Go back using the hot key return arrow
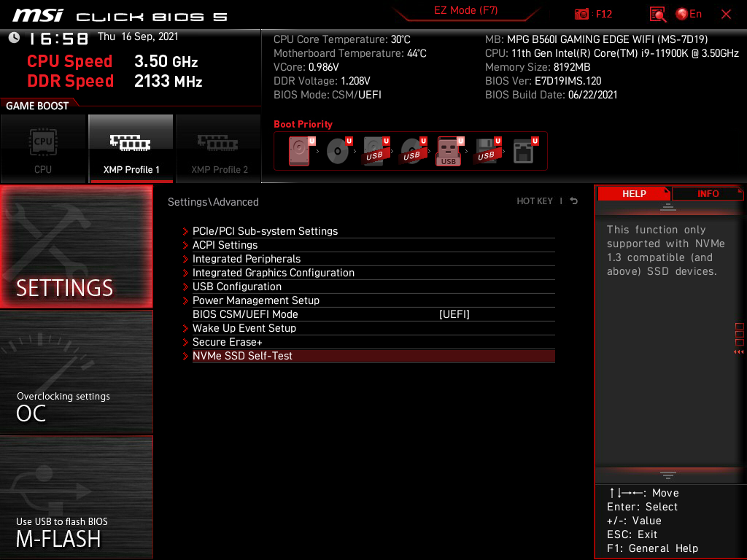Viewport: 747px width, 560px height. click(574, 201)
